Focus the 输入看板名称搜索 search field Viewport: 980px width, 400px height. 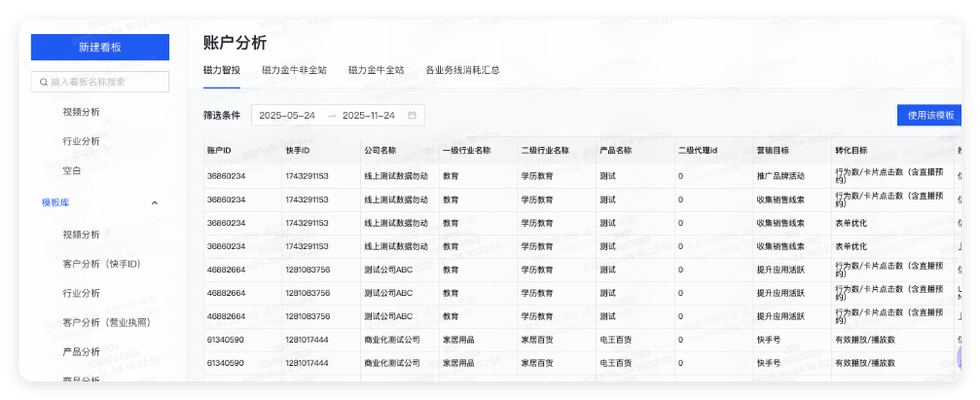click(100, 82)
